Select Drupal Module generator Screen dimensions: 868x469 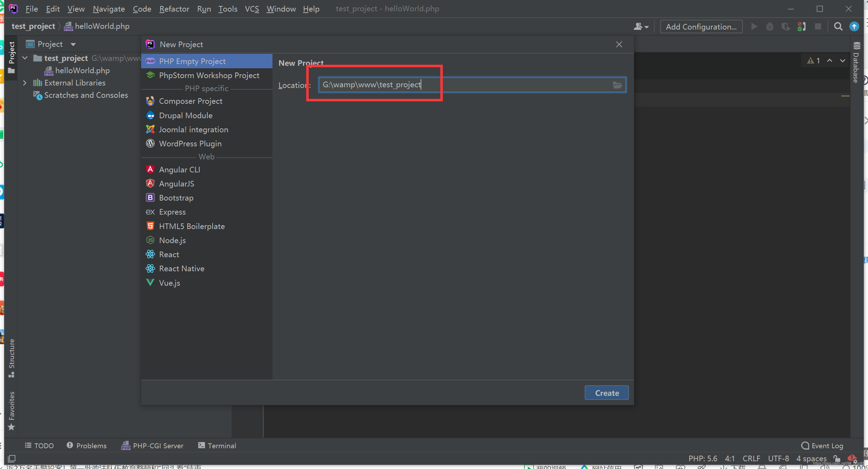pos(207,115)
